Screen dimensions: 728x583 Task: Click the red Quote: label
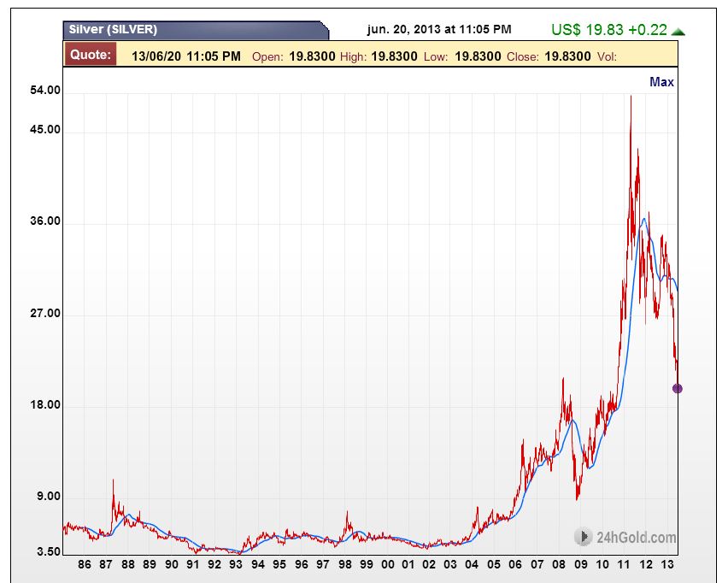tap(90, 56)
